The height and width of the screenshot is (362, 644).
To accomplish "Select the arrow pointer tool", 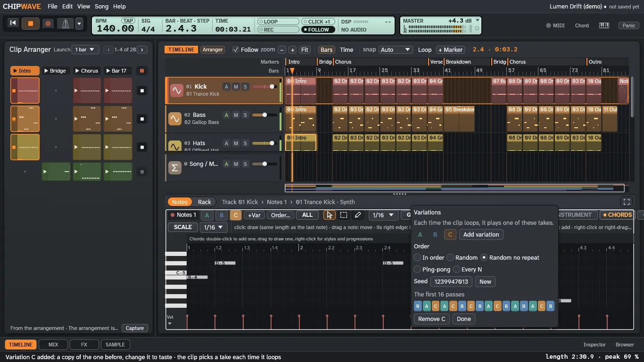I will pos(330,215).
